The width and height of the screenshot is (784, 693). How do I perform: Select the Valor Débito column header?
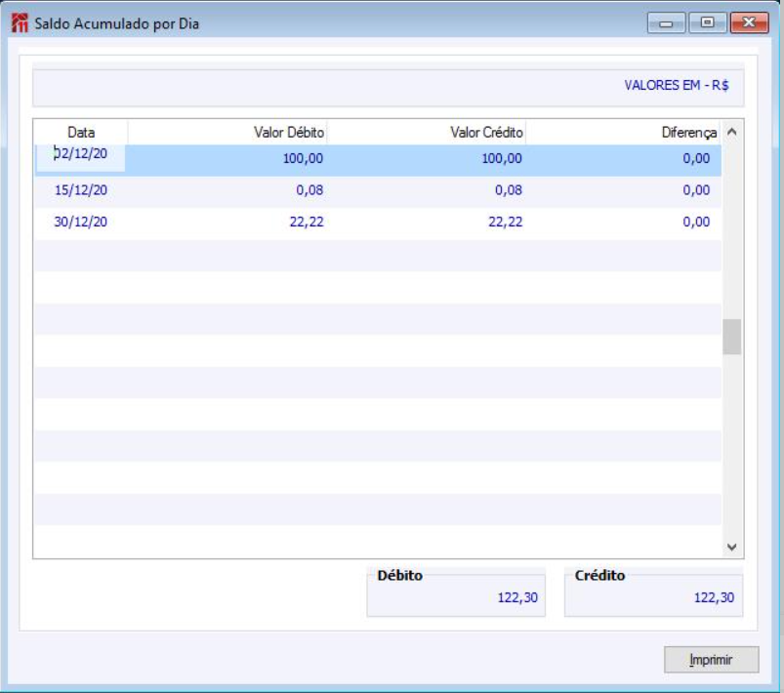(x=227, y=133)
